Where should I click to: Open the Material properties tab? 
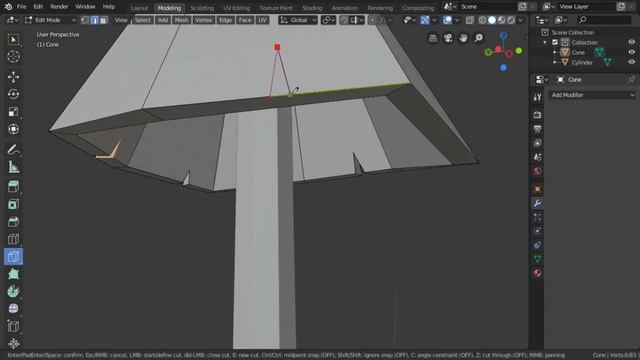[537, 273]
